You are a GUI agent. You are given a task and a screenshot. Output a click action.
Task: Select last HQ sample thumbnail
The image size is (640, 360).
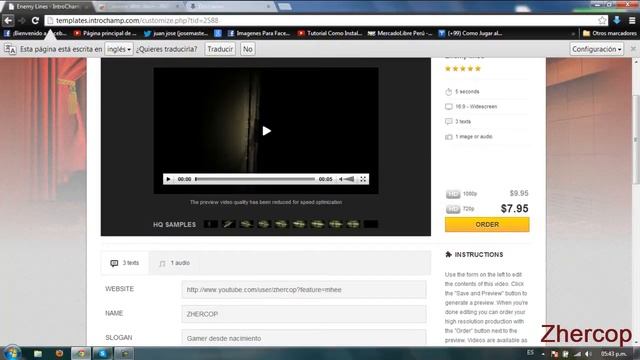(371, 224)
